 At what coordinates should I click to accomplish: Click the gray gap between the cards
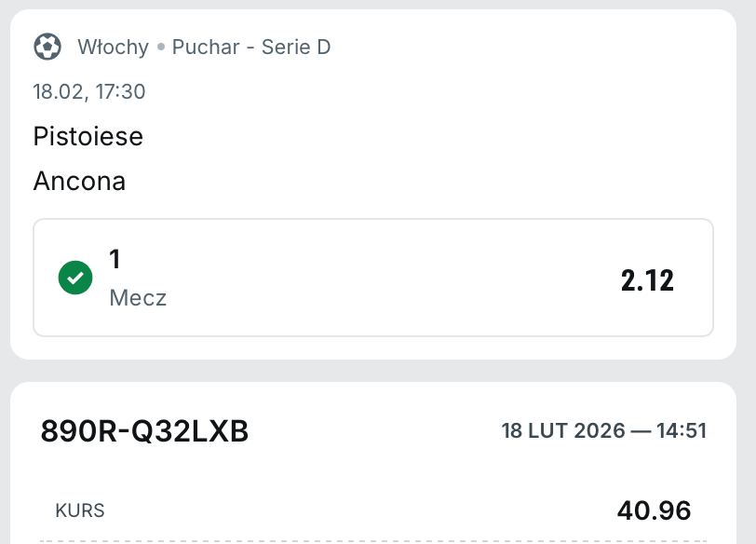pyautogui.click(x=372, y=371)
